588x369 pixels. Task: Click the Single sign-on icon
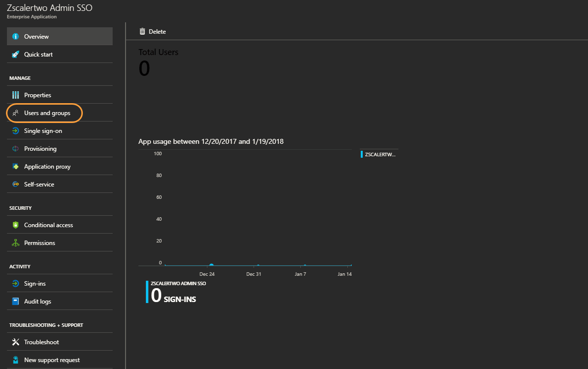click(16, 130)
